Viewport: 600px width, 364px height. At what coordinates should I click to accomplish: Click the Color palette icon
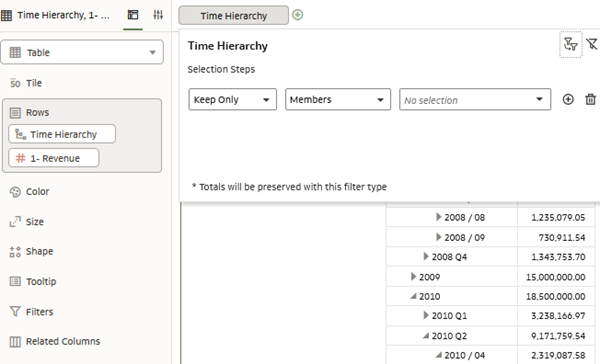click(15, 192)
